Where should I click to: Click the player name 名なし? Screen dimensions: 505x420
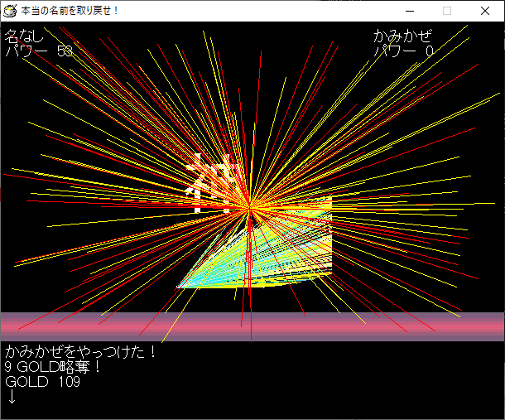pos(24,36)
